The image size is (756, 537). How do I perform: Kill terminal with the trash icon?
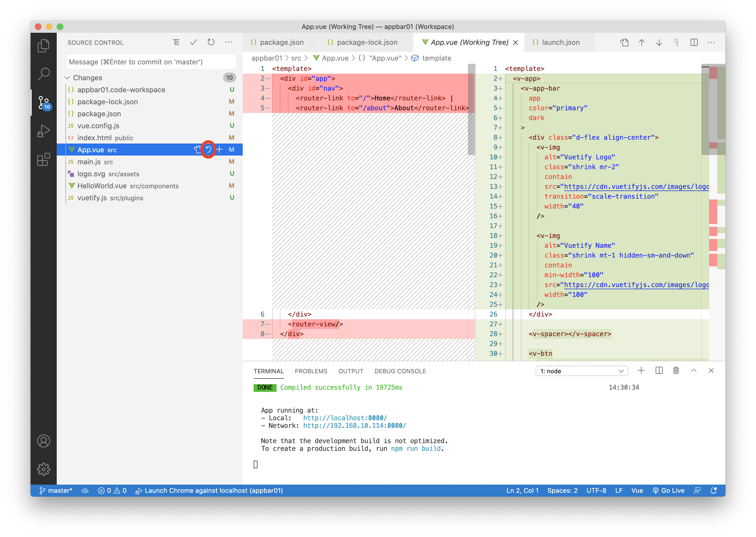[676, 371]
